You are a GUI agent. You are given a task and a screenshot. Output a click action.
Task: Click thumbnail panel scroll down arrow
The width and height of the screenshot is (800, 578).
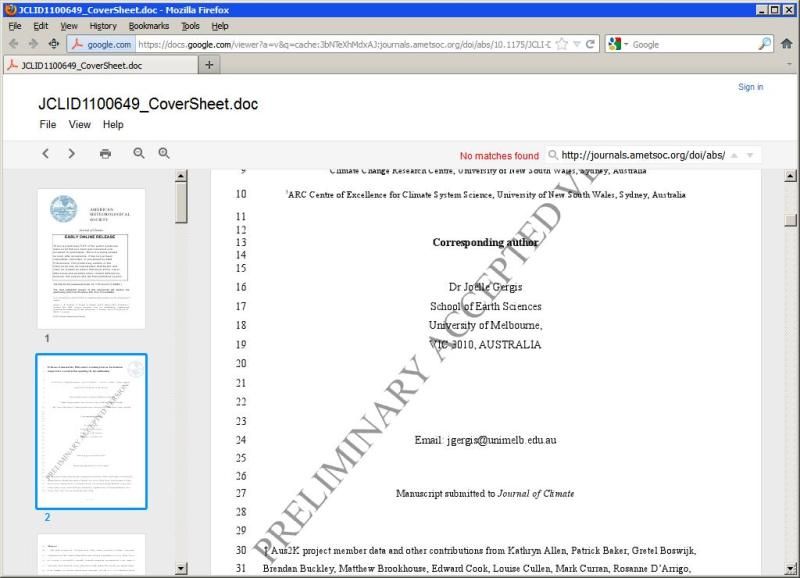[x=181, y=568]
